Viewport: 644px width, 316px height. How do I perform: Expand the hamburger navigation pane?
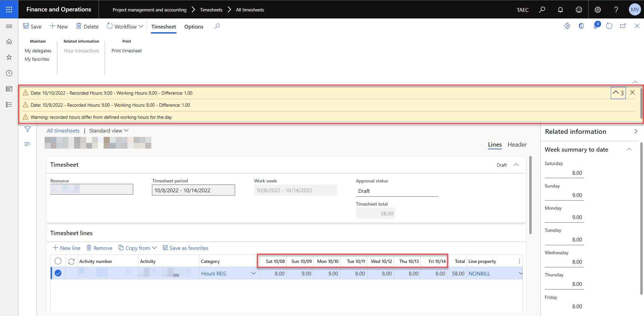[x=9, y=27]
